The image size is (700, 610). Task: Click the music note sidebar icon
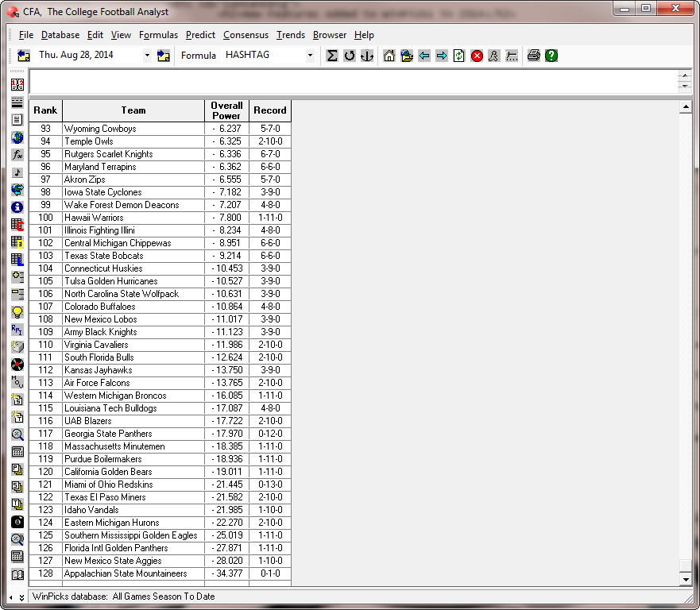click(17, 172)
